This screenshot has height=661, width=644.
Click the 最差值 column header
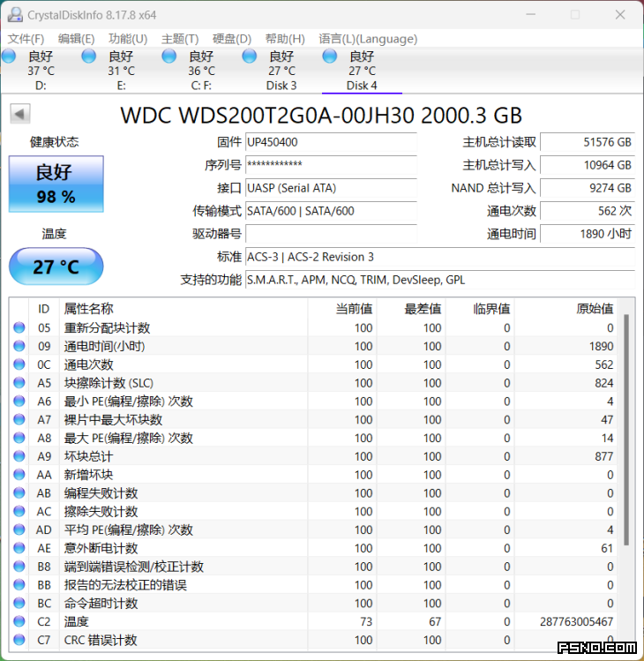[x=411, y=309]
